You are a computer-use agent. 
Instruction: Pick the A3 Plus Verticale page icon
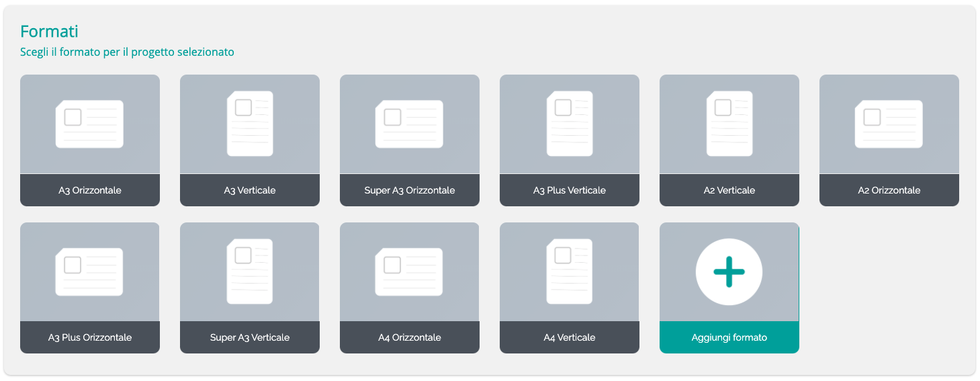570,124
